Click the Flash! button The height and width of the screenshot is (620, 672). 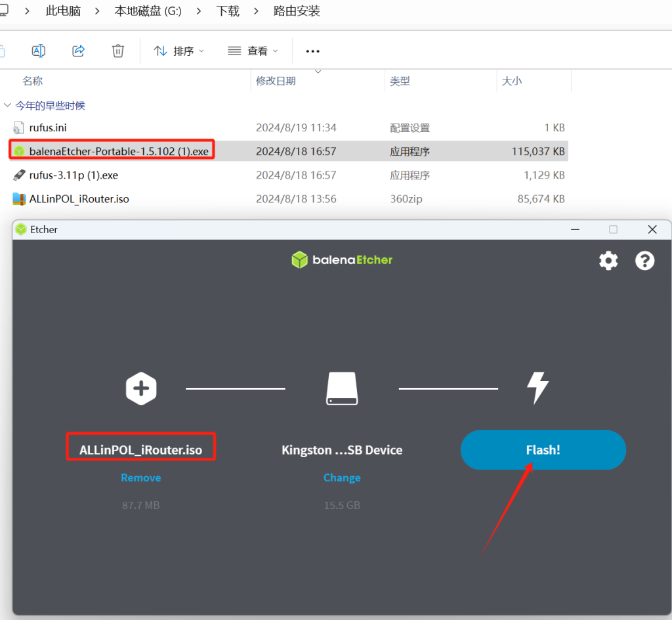tap(543, 450)
